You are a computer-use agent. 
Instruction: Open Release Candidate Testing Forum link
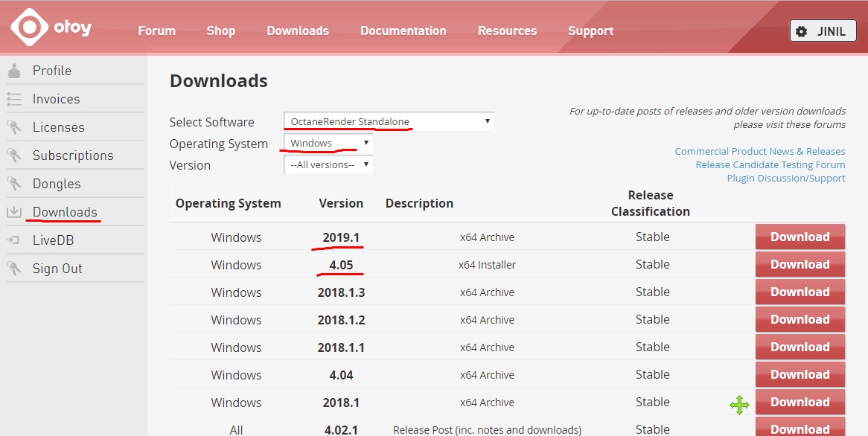click(x=770, y=164)
